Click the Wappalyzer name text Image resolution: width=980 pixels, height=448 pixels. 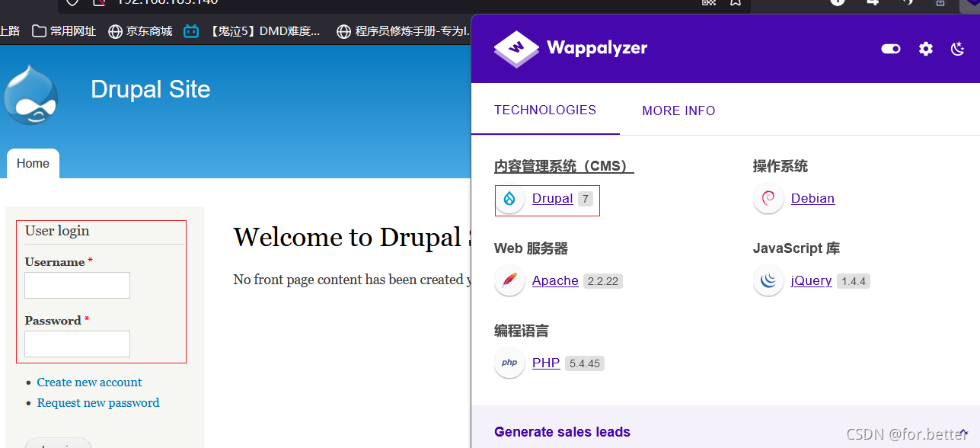(597, 49)
